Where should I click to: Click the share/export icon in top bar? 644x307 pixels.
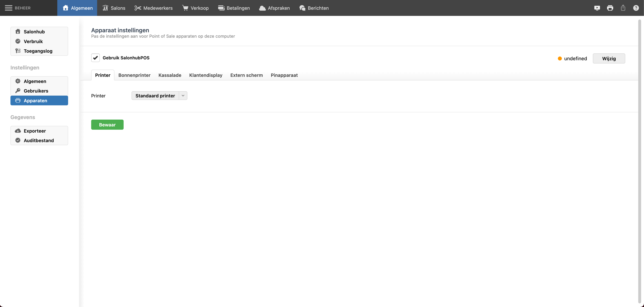tap(623, 8)
